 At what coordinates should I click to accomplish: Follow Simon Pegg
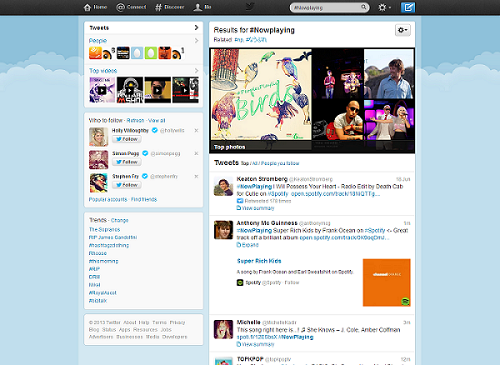pyautogui.click(x=127, y=162)
